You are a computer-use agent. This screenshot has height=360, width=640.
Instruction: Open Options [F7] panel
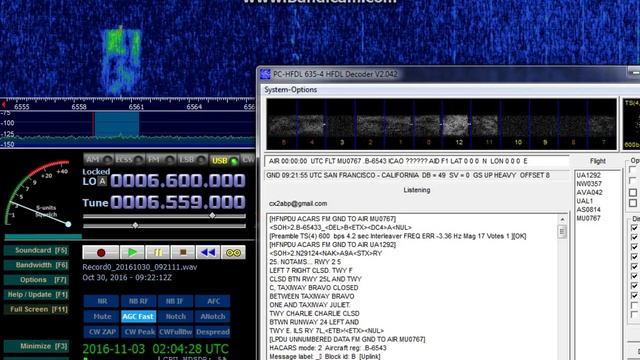36,280
